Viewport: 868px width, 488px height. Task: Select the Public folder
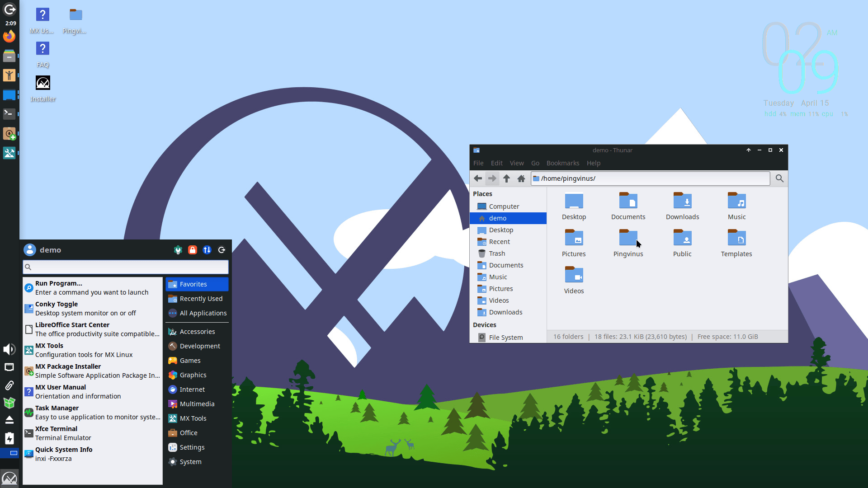(682, 243)
